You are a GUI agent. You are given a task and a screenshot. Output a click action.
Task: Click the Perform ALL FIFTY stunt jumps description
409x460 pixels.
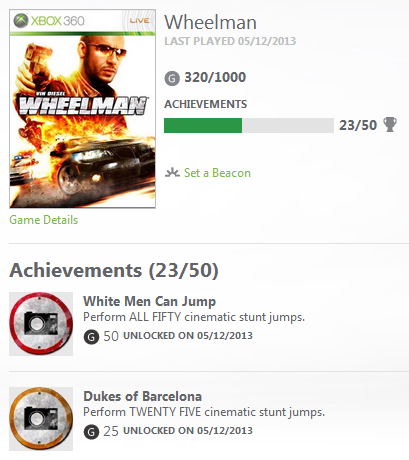tap(194, 317)
